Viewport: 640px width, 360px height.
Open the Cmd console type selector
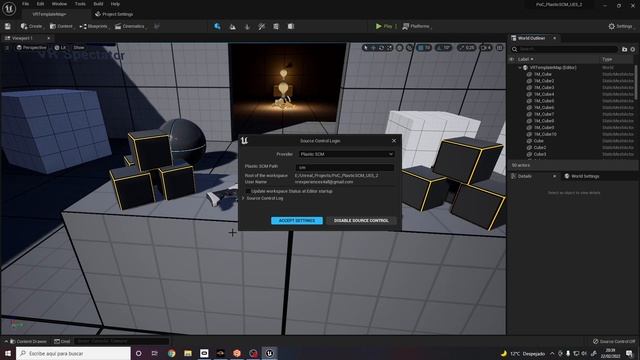[x=62, y=341]
